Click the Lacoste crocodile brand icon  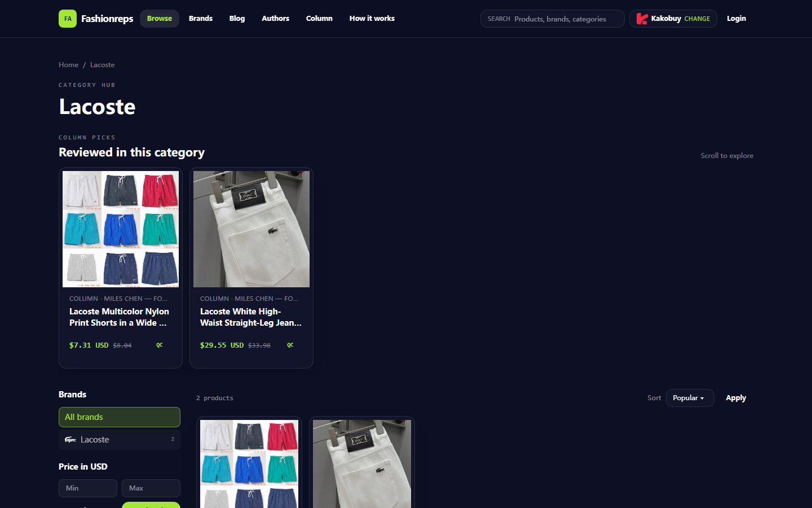70,440
